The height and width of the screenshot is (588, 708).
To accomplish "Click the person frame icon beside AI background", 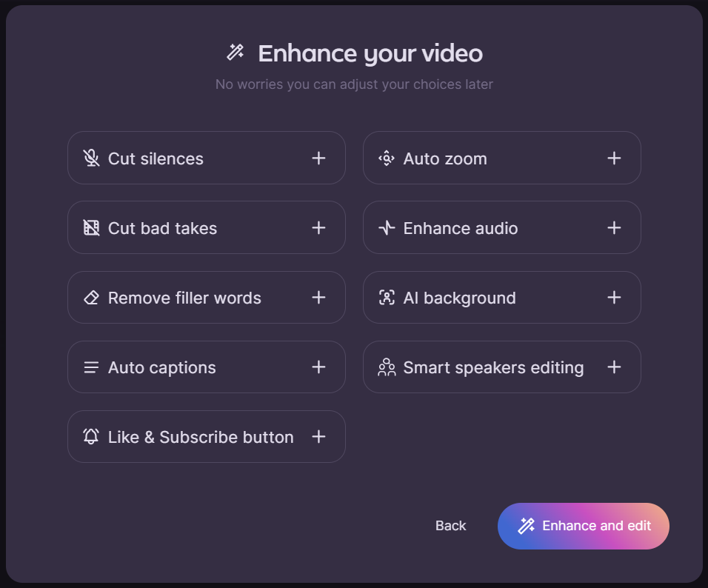I will pos(387,298).
